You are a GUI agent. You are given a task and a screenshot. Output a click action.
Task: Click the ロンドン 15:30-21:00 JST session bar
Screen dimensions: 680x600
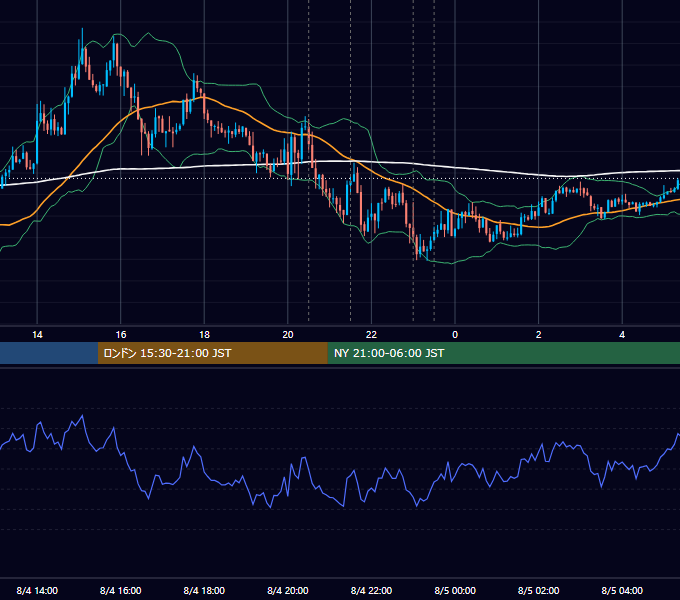coord(212,353)
